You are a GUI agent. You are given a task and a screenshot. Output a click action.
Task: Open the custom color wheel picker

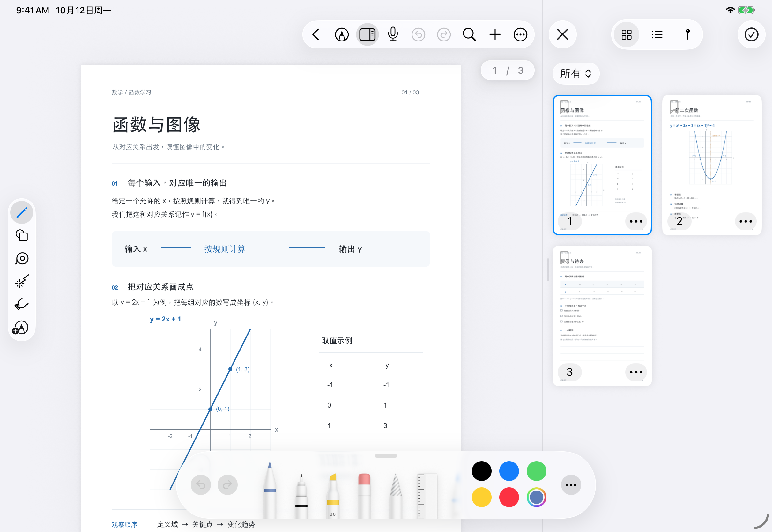click(536, 497)
